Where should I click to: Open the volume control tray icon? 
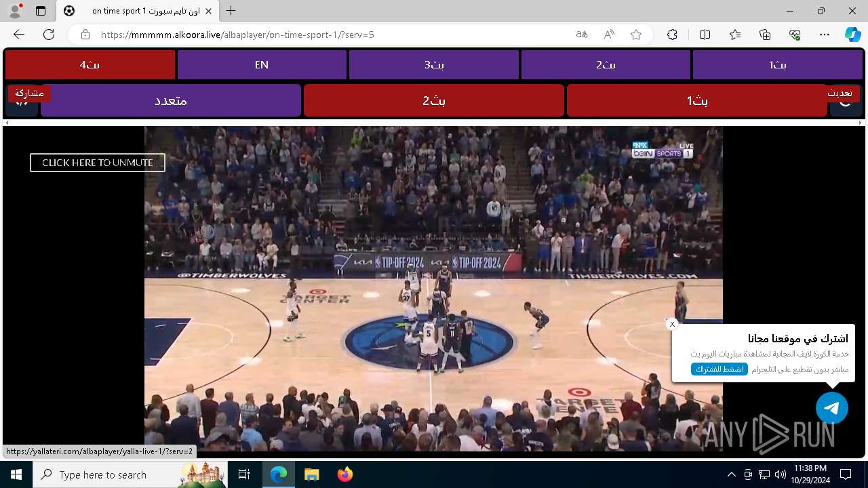[x=780, y=474]
